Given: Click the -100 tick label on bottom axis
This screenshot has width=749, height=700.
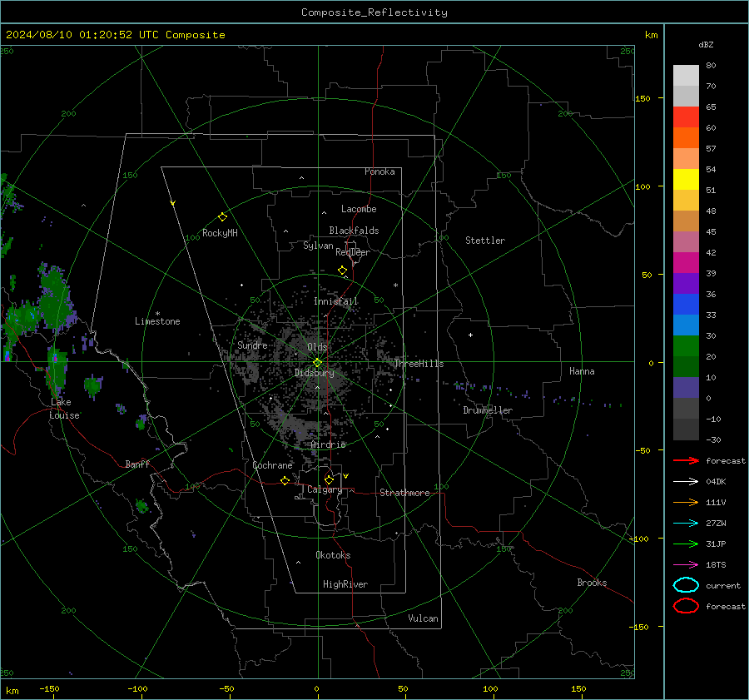Looking at the screenshot, I should [x=137, y=689].
